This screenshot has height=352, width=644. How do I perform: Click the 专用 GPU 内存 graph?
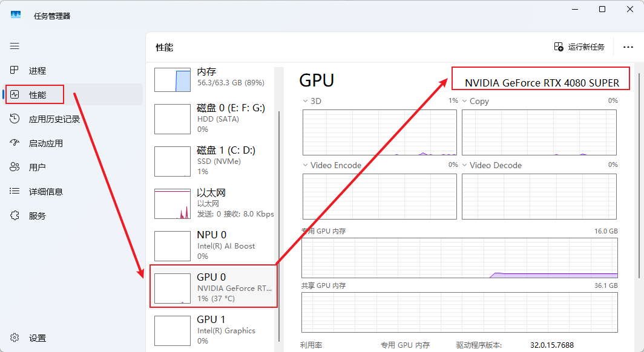tap(459, 258)
